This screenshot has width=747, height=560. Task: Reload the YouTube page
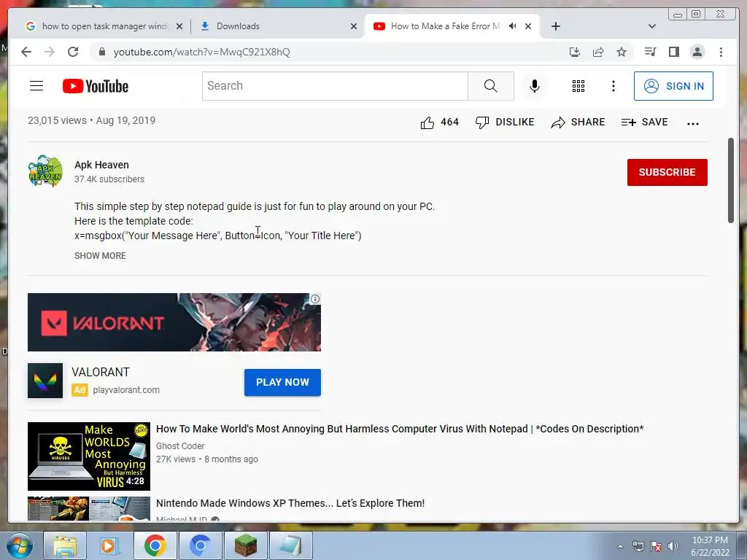point(73,52)
